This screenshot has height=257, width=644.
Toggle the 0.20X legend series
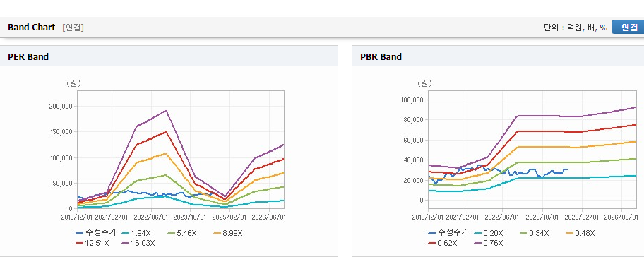click(x=489, y=233)
